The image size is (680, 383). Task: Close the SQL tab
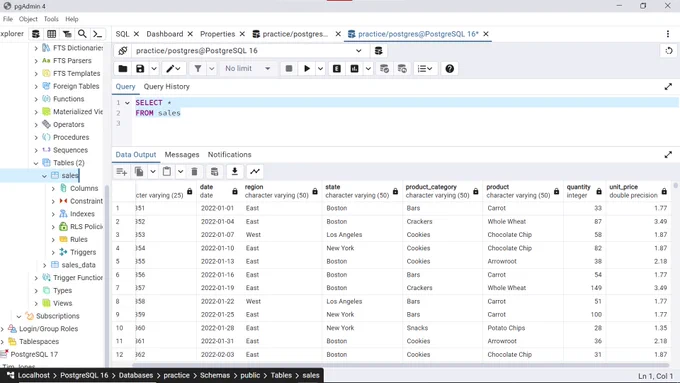tap(136, 34)
